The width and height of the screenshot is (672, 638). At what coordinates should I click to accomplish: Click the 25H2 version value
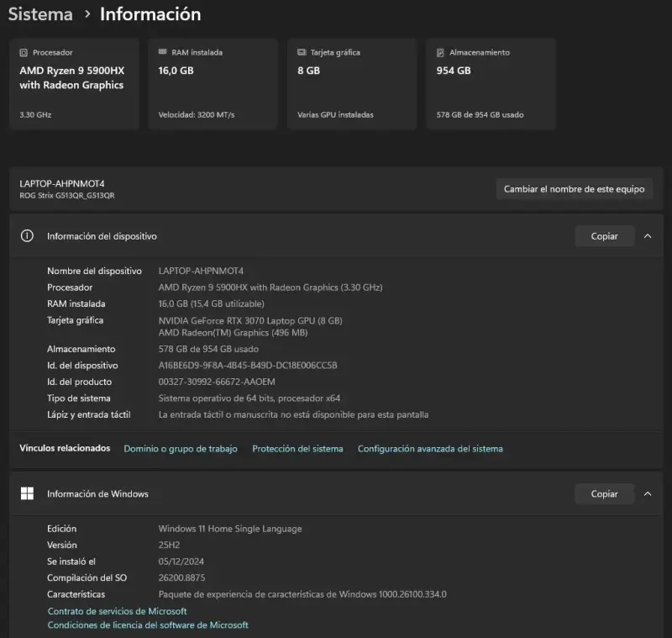coord(170,545)
